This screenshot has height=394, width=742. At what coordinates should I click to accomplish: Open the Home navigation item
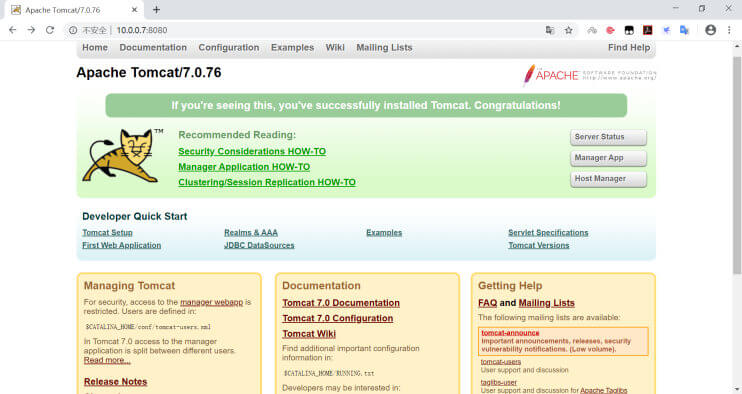(x=95, y=47)
